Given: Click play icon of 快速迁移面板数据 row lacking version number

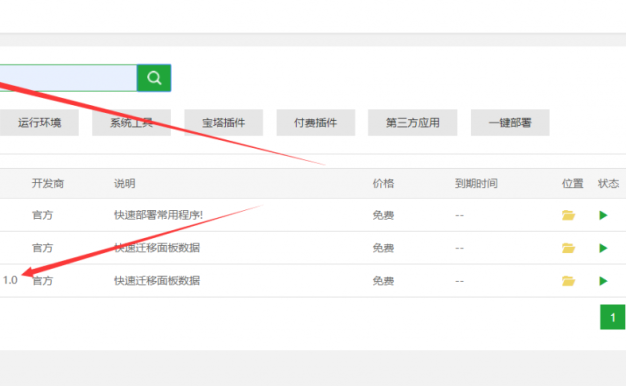Looking at the screenshot, I should [603, 248].
